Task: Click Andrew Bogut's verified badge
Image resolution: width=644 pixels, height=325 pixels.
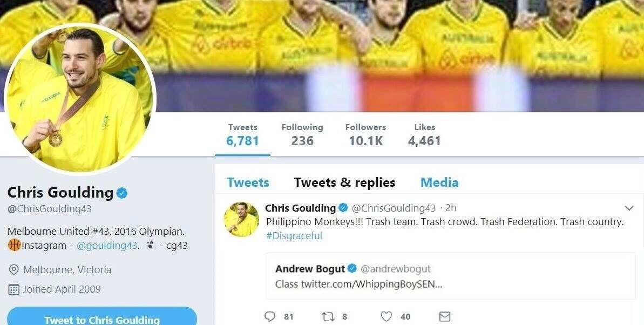Action: point(352,269)
